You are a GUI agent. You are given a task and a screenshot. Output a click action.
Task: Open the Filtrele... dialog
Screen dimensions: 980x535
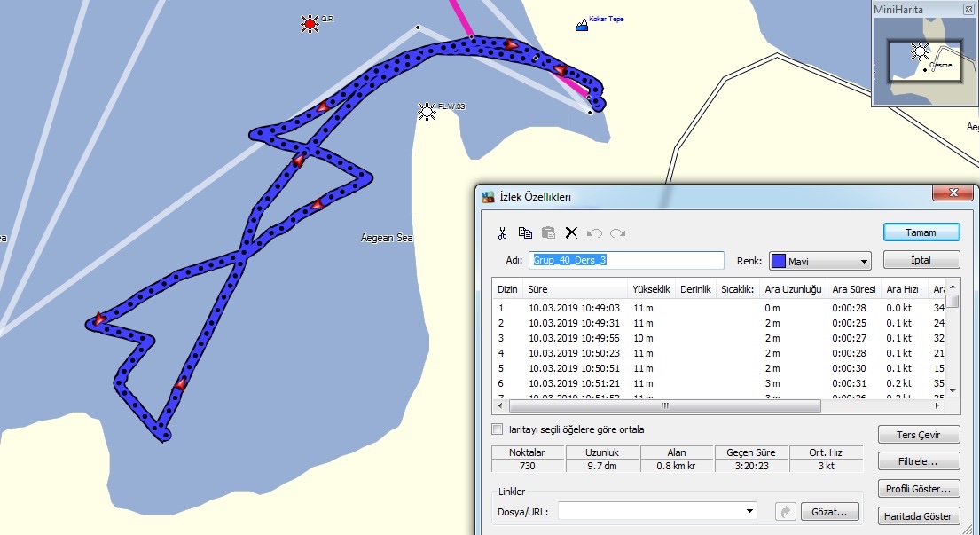point(919,461)
